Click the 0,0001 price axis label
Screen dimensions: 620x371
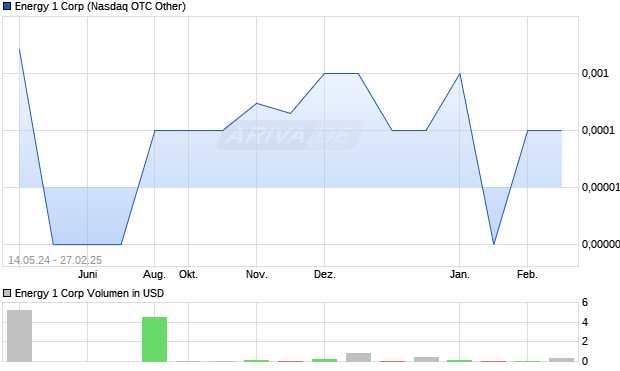click(598, 130)
